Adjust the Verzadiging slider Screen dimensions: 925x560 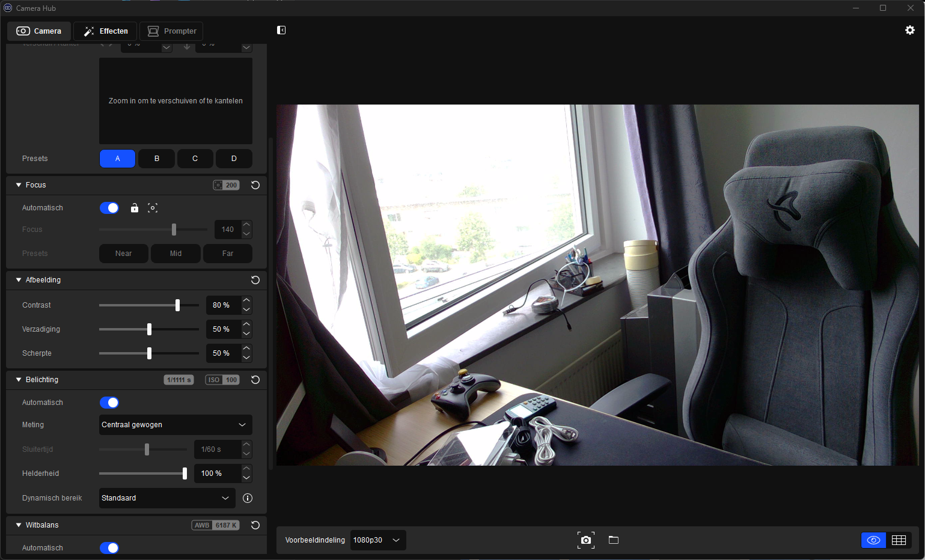tap(149, 329)
